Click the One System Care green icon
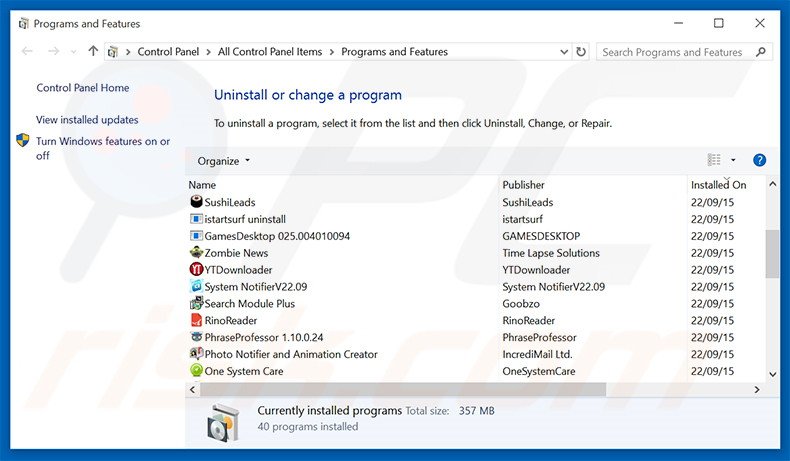The image size is (790, 461). pyautogui.click(x=196, y=371)
